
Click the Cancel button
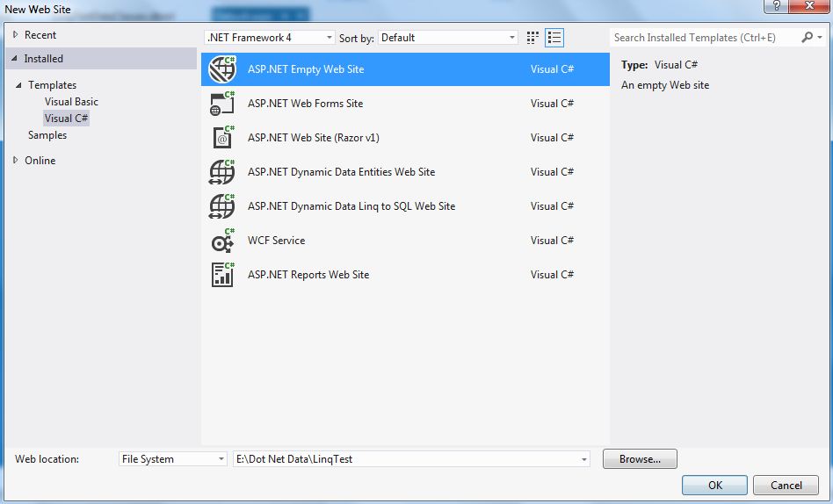click(786, 485)
